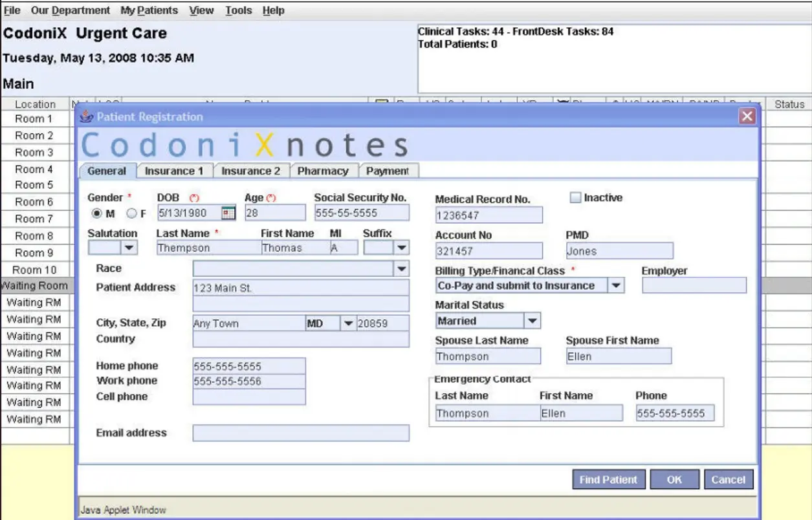812x520 pixels.
Task: Switch to the Insurance 1 tab
Action: point(174,171)
